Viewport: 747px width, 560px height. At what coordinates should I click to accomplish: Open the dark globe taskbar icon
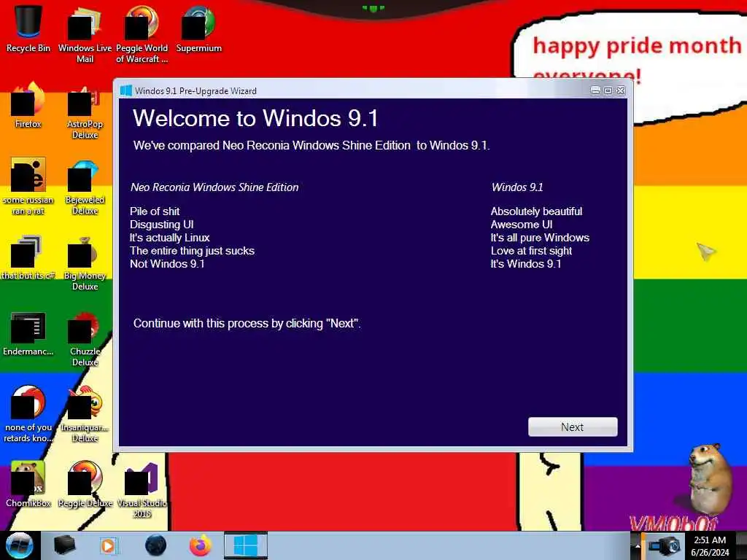click(x=155, y=545)
